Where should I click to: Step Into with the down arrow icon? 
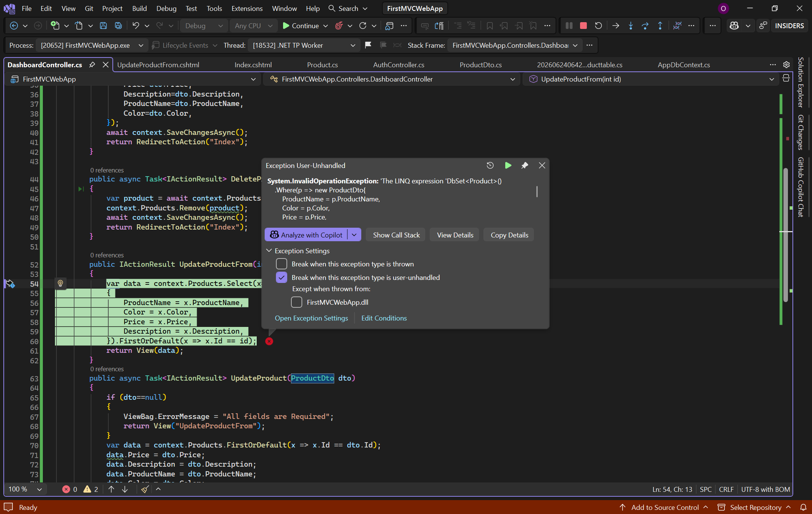630,26
